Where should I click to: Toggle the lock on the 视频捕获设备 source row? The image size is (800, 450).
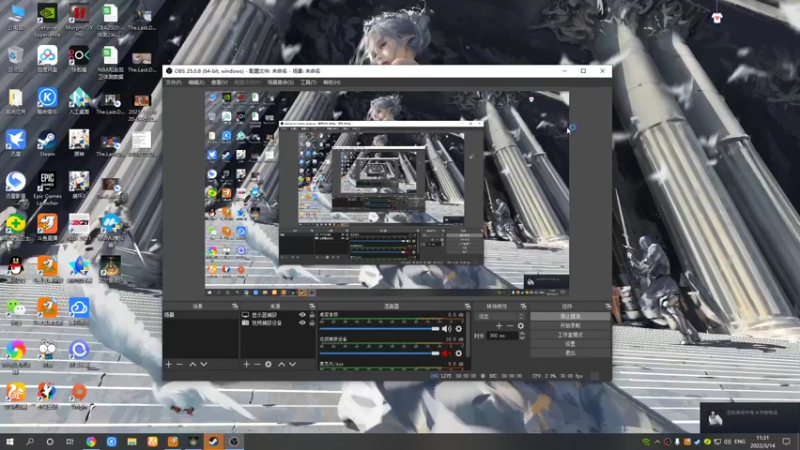coord(312,323)
